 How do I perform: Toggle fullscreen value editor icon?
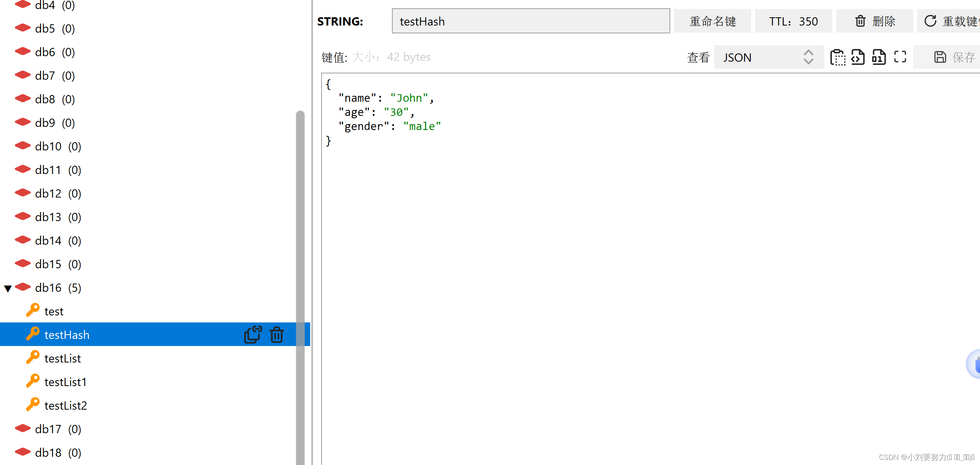click(x=900, y=57)
